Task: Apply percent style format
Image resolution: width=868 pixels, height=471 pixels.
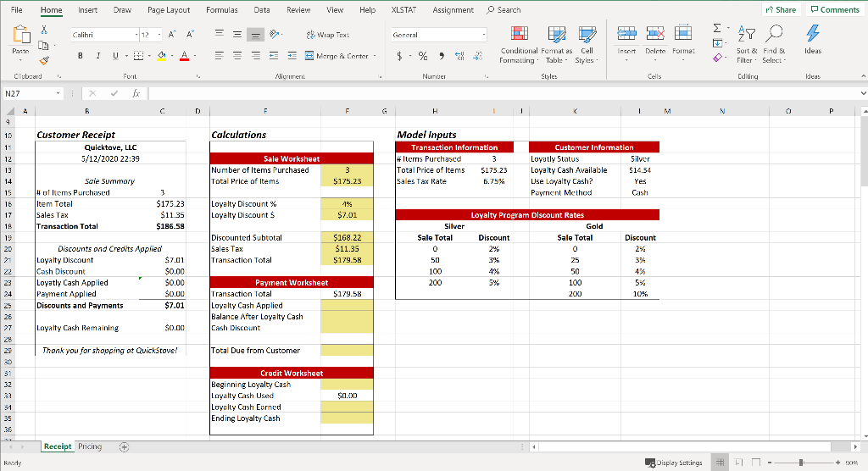Action: (x=423, y=56)
